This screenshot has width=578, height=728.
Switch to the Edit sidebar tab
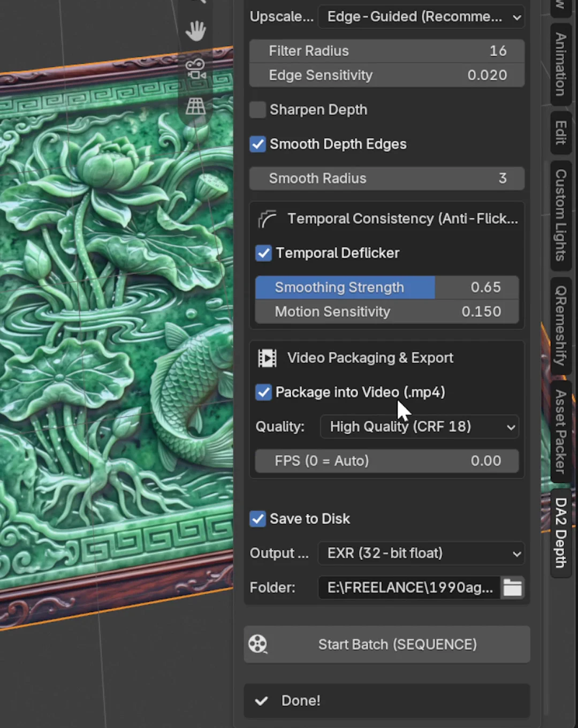pos(560,133)
